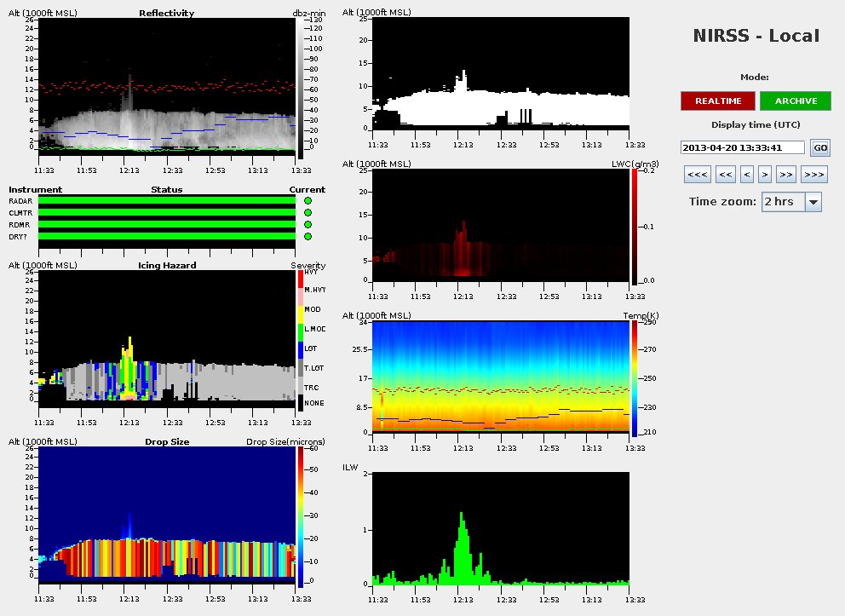845x616 pixels.
Task: Switch to REALTIME mode
Action: coord(717,101)
